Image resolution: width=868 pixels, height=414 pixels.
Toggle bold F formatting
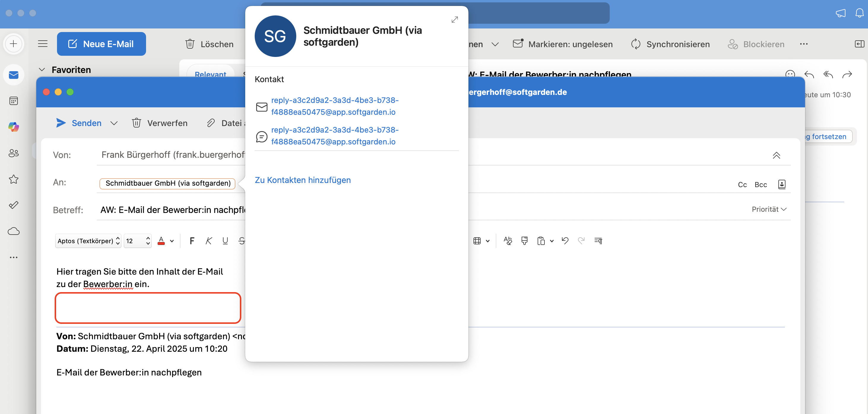point(192,241)
